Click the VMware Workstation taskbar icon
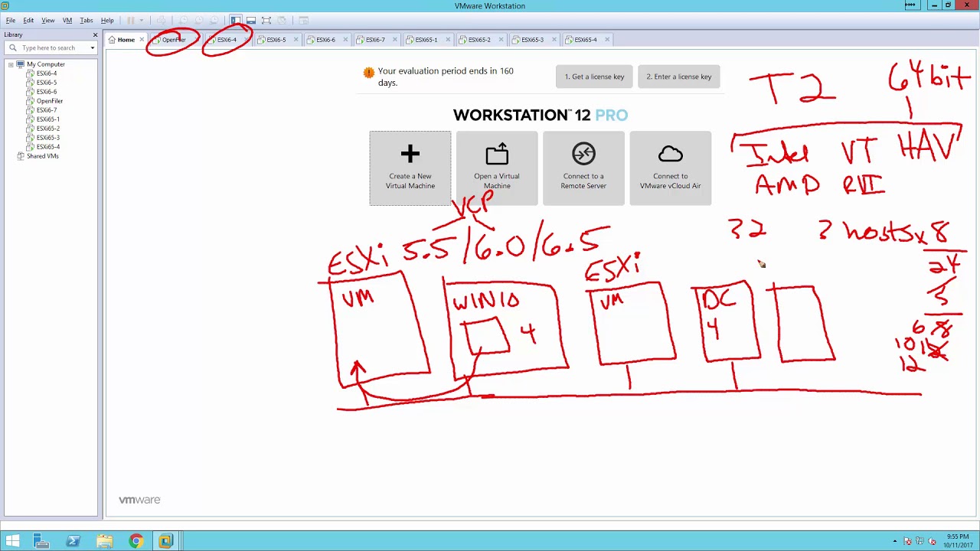The width and height of the screenshot is (980, 551). (165, 541)
